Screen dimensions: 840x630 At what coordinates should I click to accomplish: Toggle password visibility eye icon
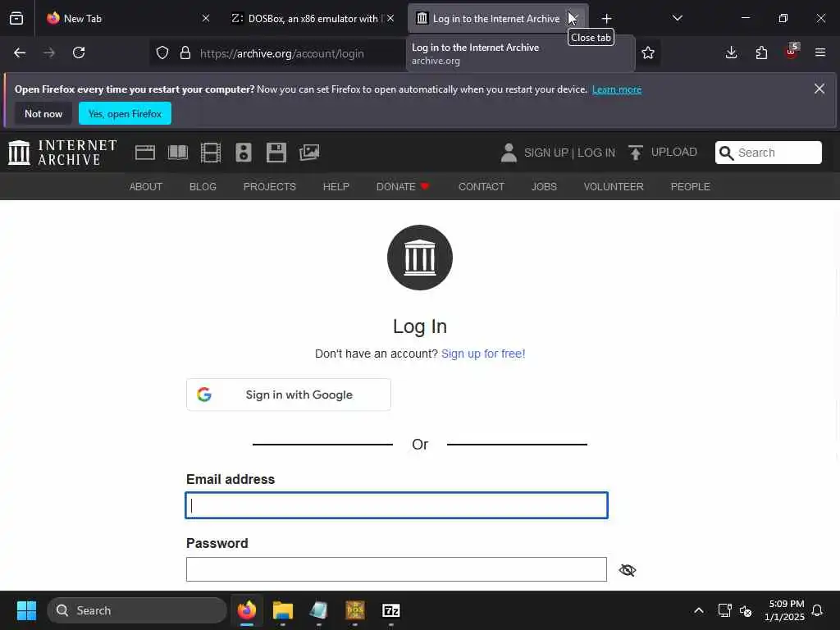point(628,570)
